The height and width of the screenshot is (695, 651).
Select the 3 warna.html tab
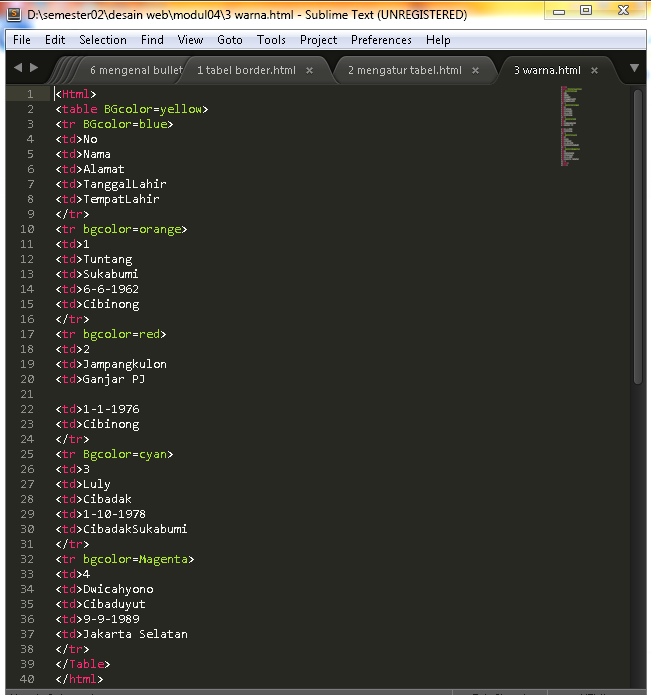(x=547, y=70)
